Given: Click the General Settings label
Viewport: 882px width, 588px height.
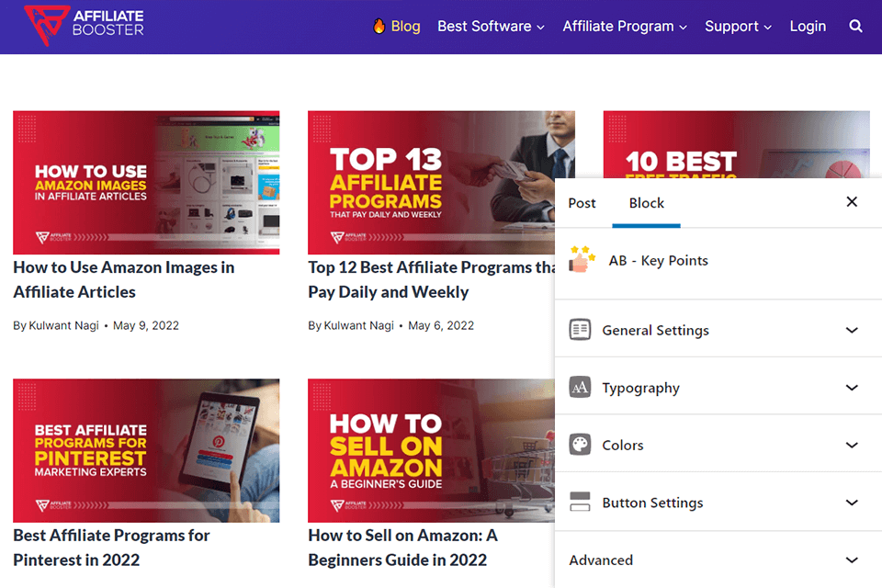Looking at the screenshot, I should pos(655,331).
